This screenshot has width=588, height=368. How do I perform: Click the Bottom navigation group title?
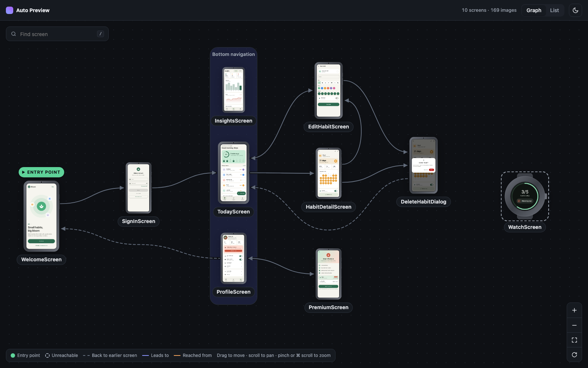click(x=233, y=54)
